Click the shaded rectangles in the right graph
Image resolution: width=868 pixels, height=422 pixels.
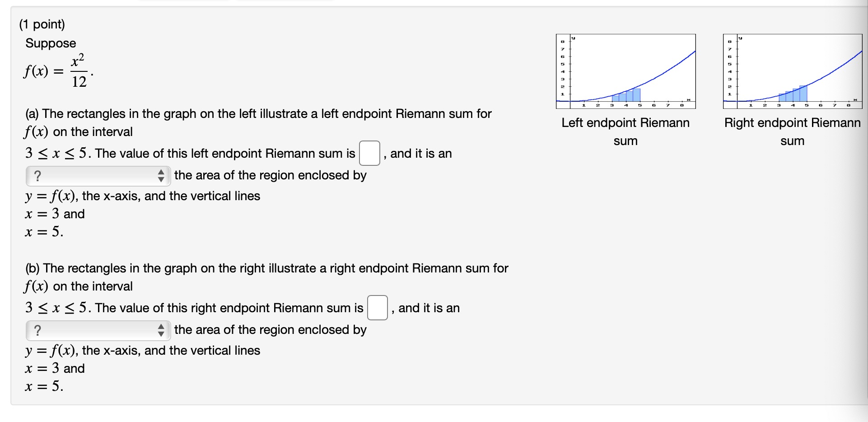pyautogui.click(x=793, y=94)
